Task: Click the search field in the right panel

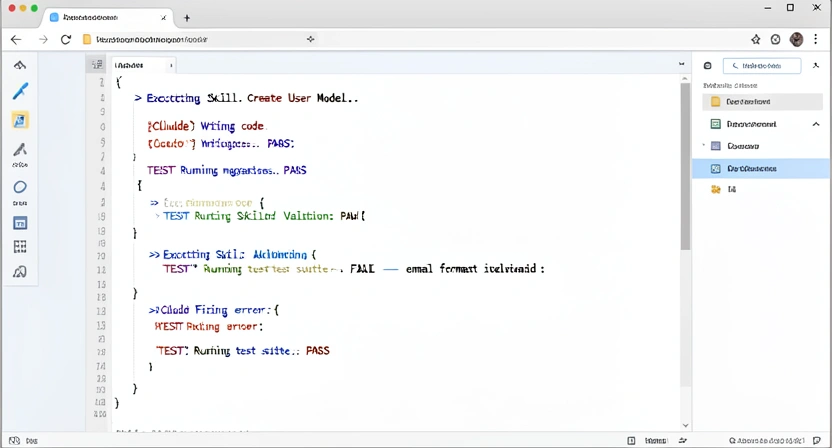Action: pyautogui.click(x=761, y=66)
